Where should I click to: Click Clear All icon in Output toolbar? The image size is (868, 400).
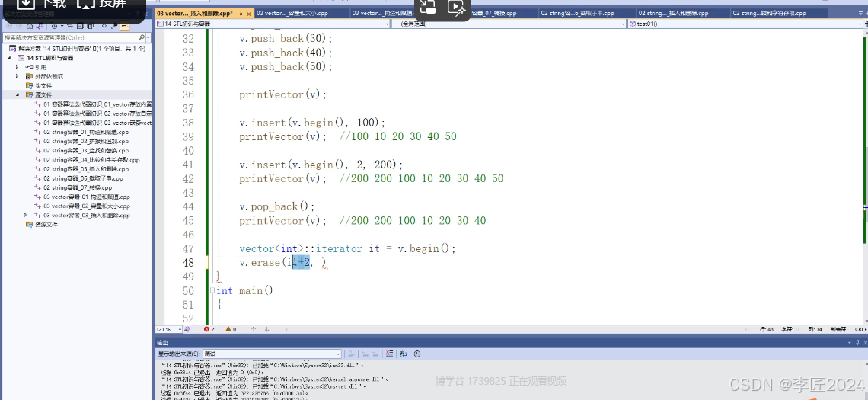[x=389, y=354]
